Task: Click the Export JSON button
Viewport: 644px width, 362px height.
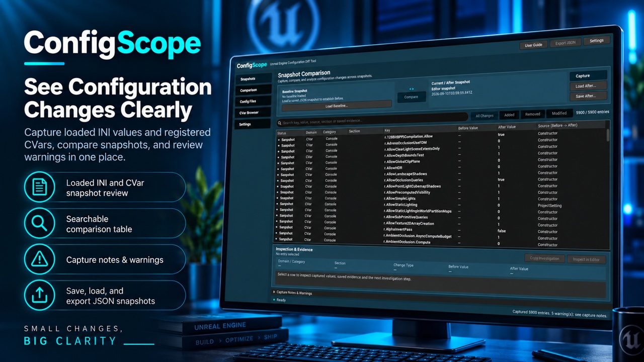Action: click(566, 43)
